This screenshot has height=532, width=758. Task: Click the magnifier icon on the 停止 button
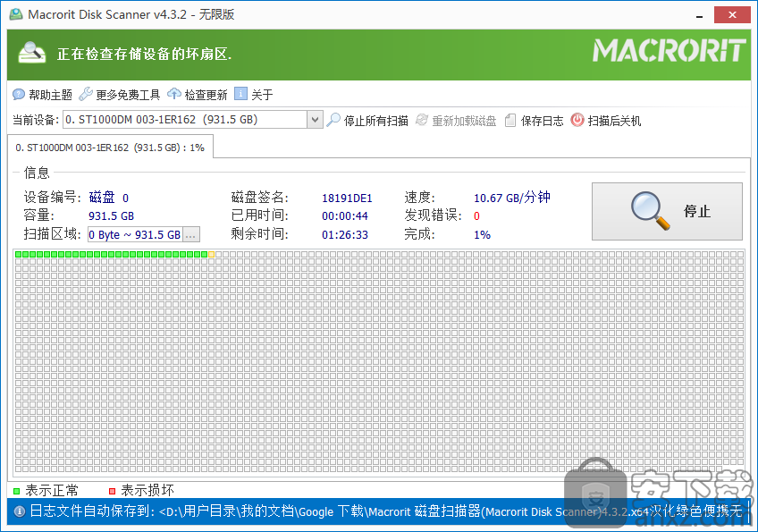[x=651, y=211]
